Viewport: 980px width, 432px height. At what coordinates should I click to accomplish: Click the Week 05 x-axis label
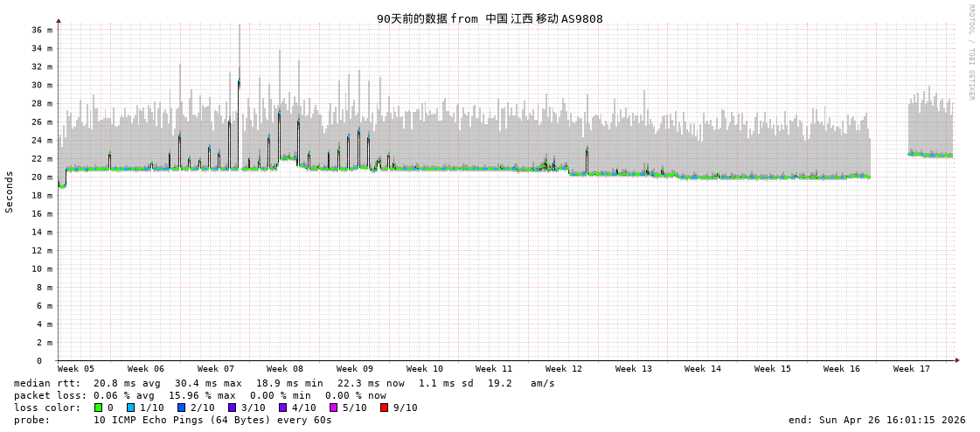76,369
